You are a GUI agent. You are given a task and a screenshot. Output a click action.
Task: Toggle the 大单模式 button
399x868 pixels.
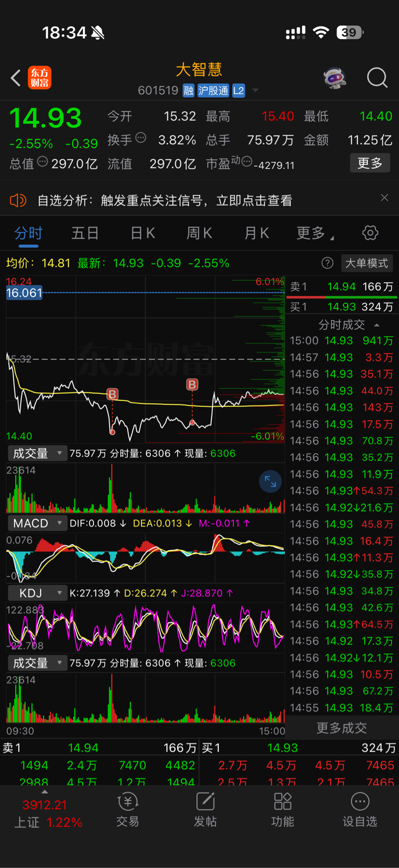tap(367, 263)
